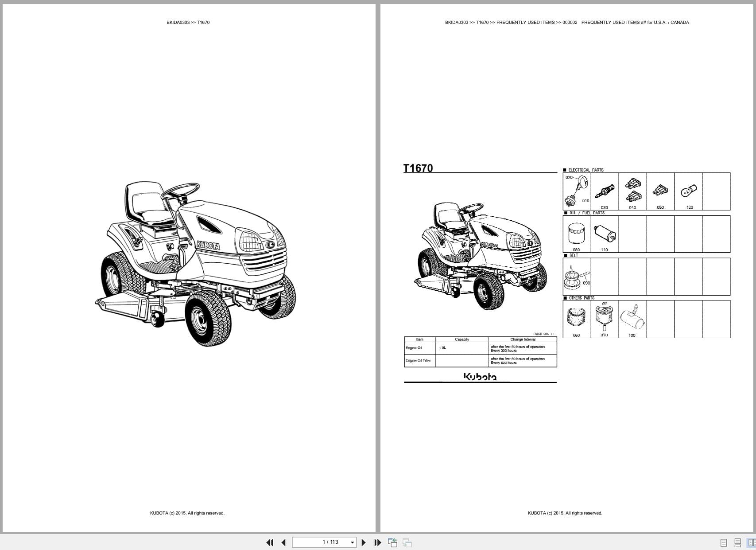756x550 pixels.
Task: Click the OTHERS PARTS section label
Action: coord(582,298)
